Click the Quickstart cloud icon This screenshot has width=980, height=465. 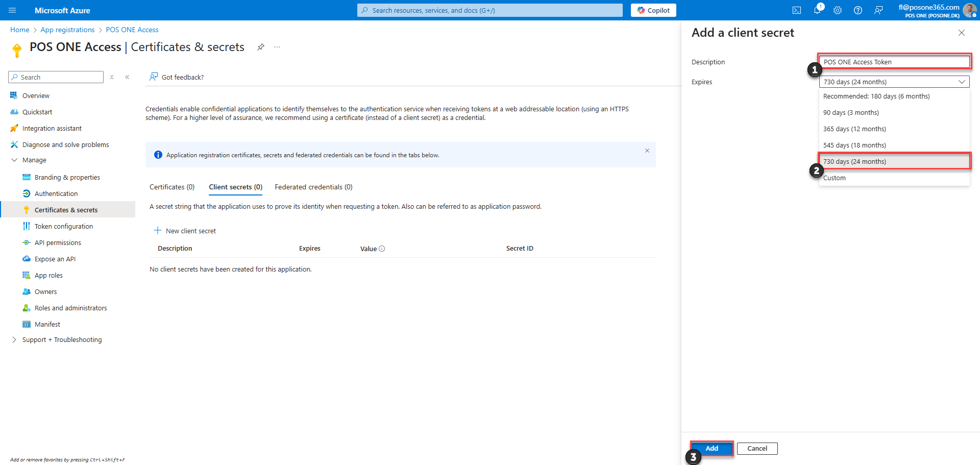coord(14,112)
